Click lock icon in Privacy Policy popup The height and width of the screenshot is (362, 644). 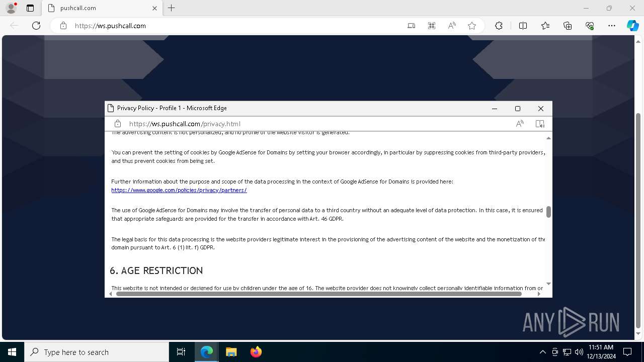tap(118, 124)
